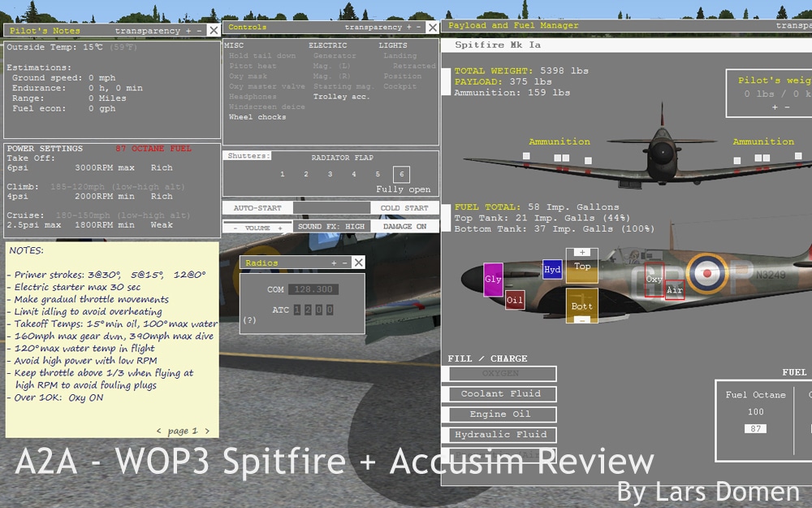
Task: Click the Gly coolant tank box
Action: [493, 279]
